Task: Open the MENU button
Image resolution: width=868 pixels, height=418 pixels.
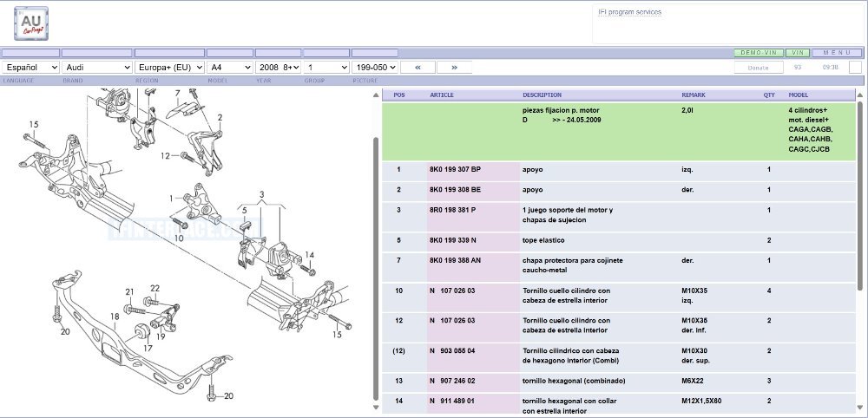Action: coord(837,53)
